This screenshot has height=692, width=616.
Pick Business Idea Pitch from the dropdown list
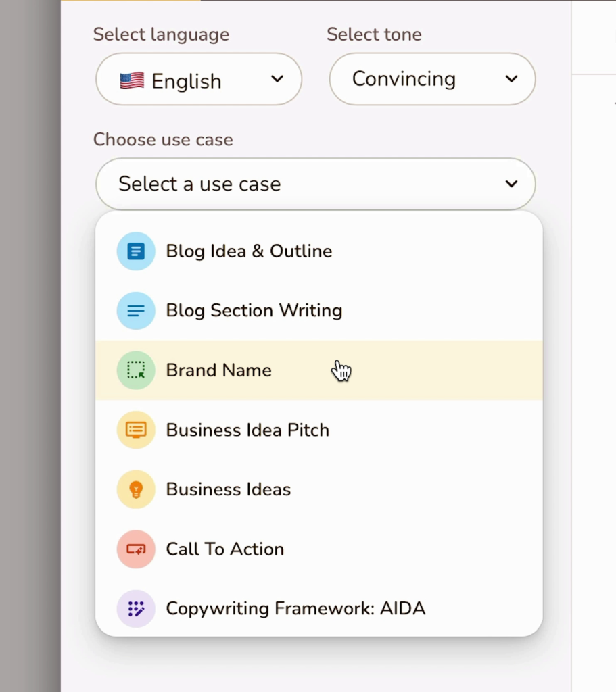pos(247,430)
